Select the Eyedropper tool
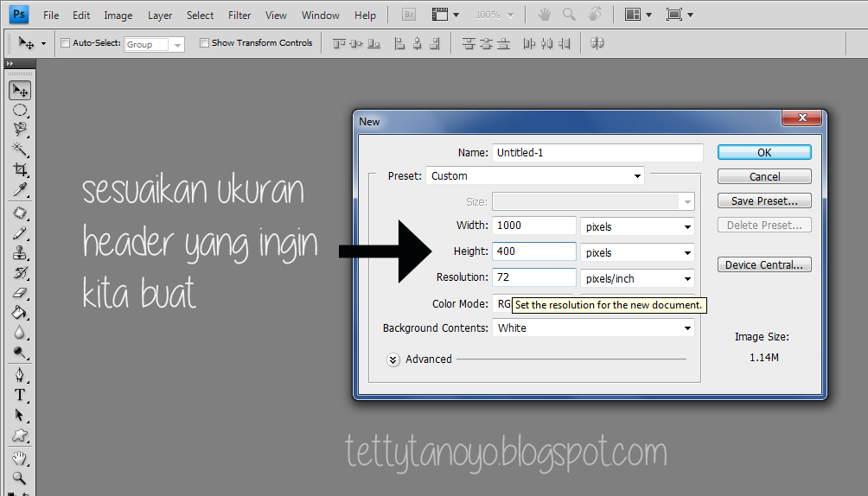The image size is (868, 496). [19, 189]
